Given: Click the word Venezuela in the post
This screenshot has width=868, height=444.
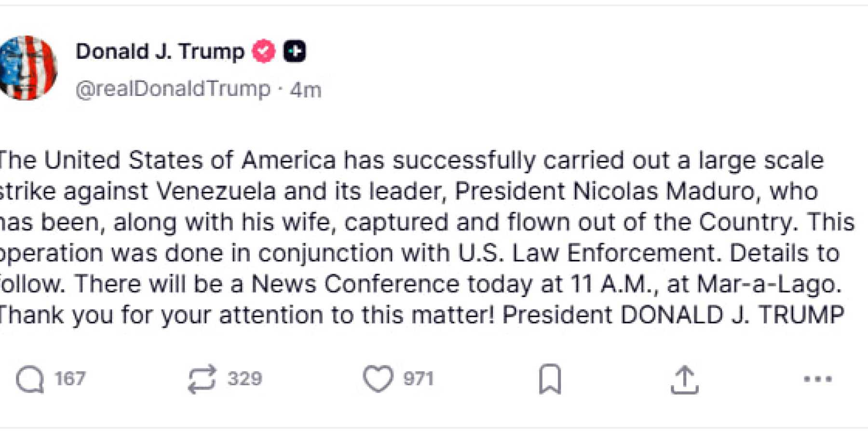Looking at the screenshot, I should [216, 191].
